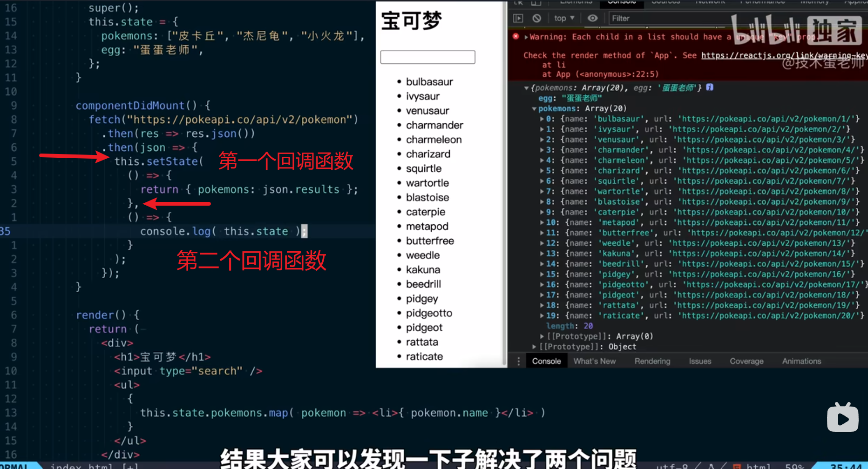Expand array entry 15 pidgey
The height and width of the screenshot is (469, 868).
(542, 274)
